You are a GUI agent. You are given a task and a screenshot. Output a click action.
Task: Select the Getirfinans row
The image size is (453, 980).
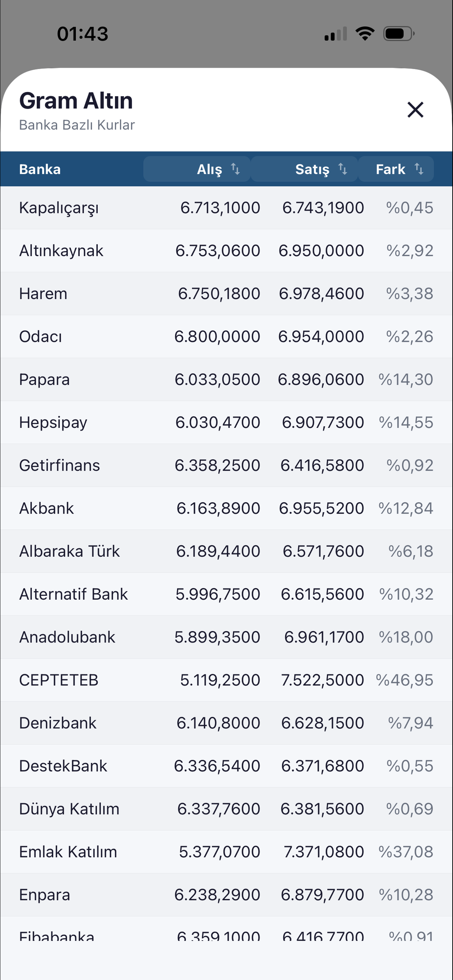(x=226, y=466)
